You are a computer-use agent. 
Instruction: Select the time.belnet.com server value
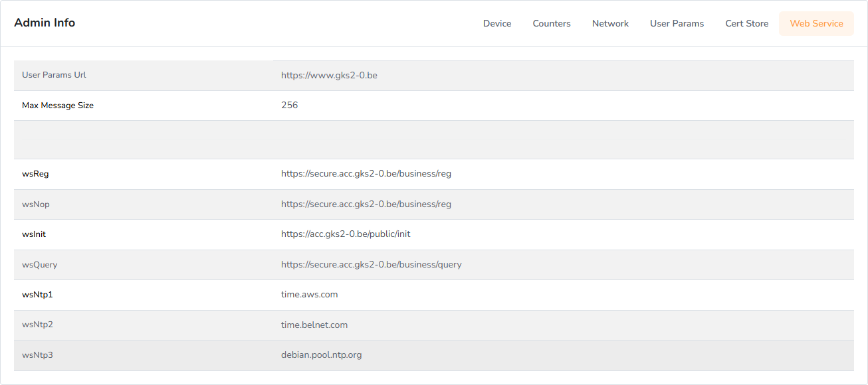click(314, 325)
